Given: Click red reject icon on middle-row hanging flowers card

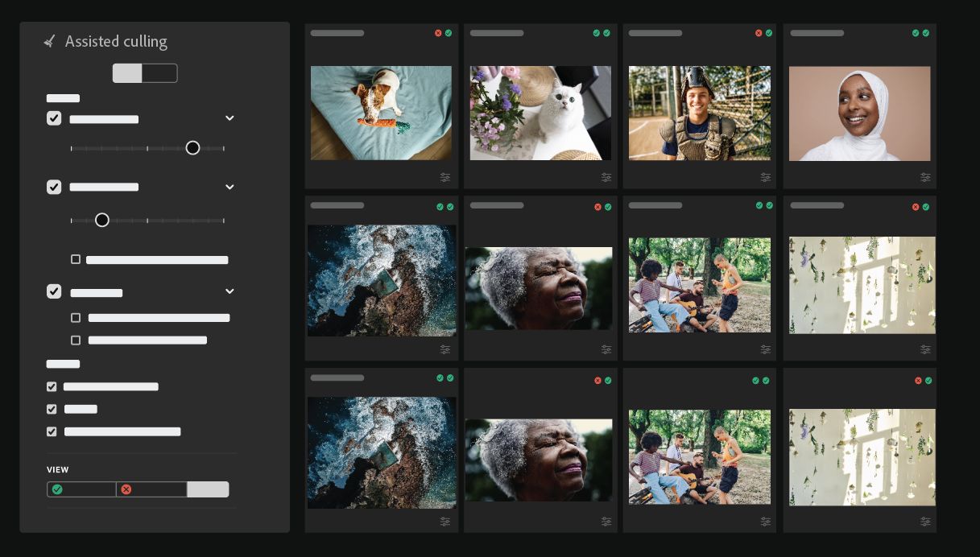Looking at the screenshot, I should [916, 207].
